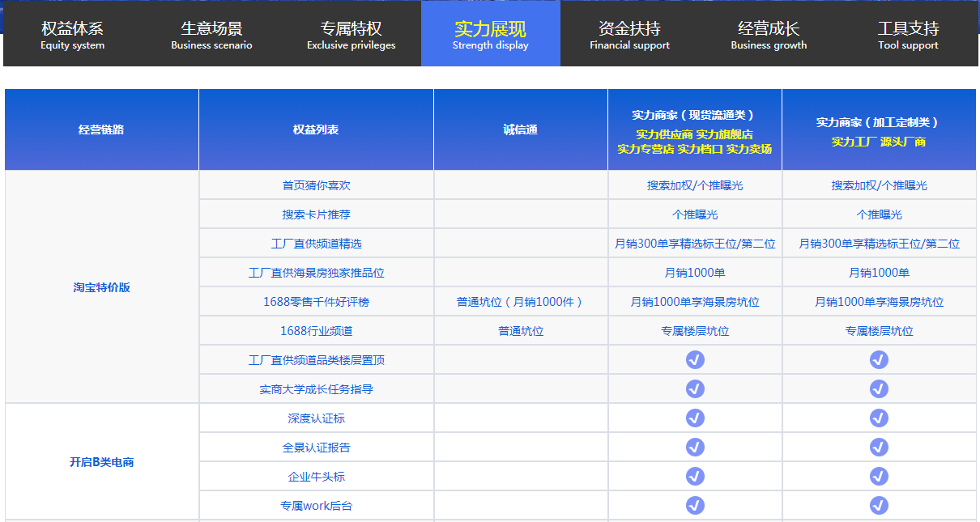Click the check mark for 全景认证报告 under 现货流通类
This screenshot has height=522, width=980.
coord(694,447)
